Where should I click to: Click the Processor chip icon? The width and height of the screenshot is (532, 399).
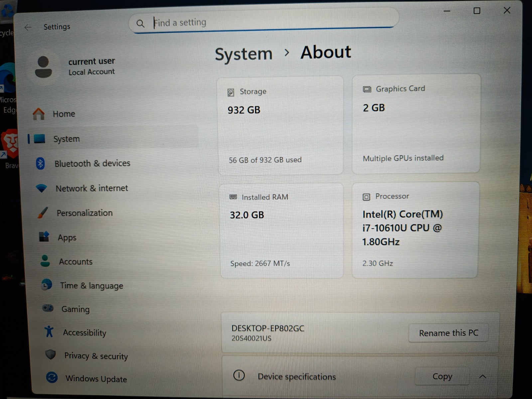366,197
